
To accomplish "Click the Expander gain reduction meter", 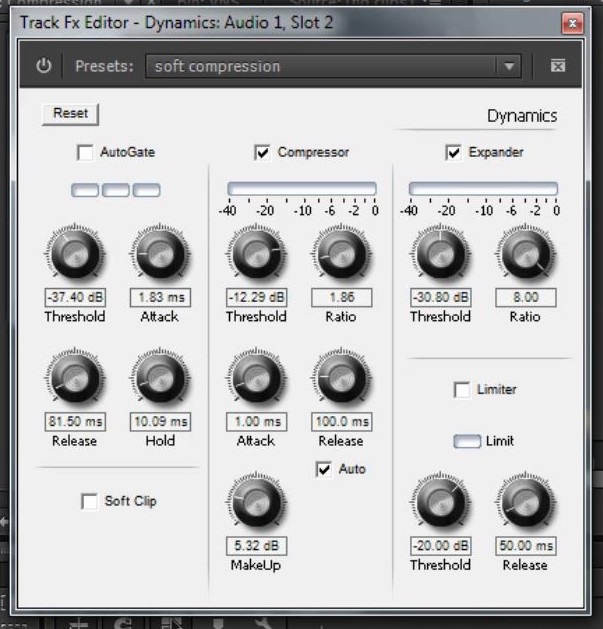I will [483, 189].
